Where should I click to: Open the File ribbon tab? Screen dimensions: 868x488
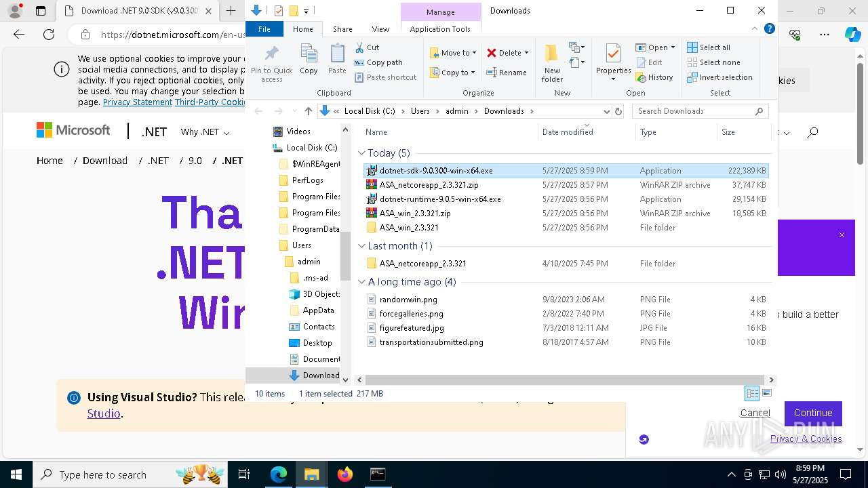264,29
